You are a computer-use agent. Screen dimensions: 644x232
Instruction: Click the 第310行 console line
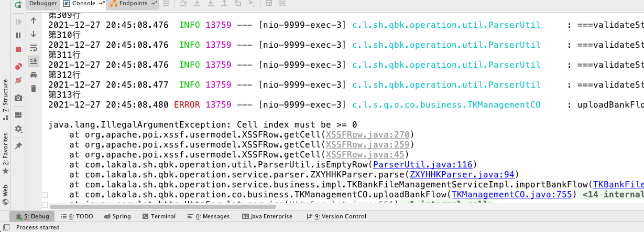64,35
